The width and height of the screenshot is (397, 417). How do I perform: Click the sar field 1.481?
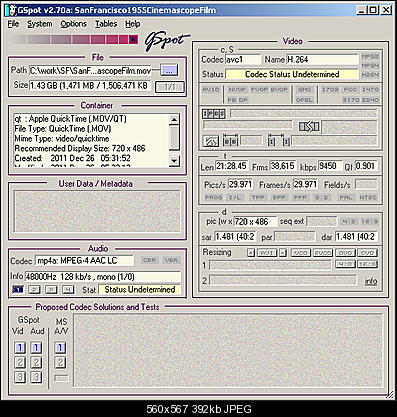235,237
